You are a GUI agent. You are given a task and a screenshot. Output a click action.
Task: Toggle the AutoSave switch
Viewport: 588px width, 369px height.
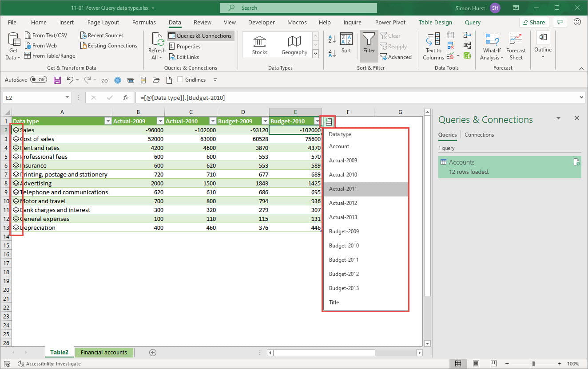39,80
